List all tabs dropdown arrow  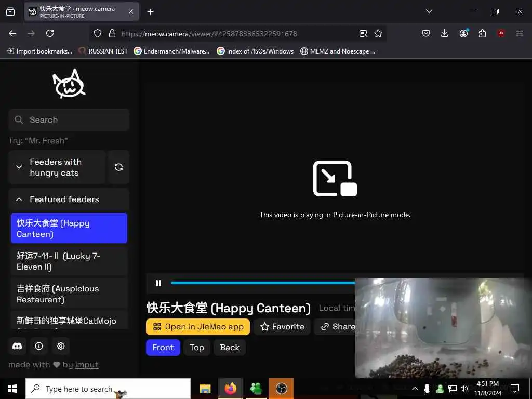point(429,11)
